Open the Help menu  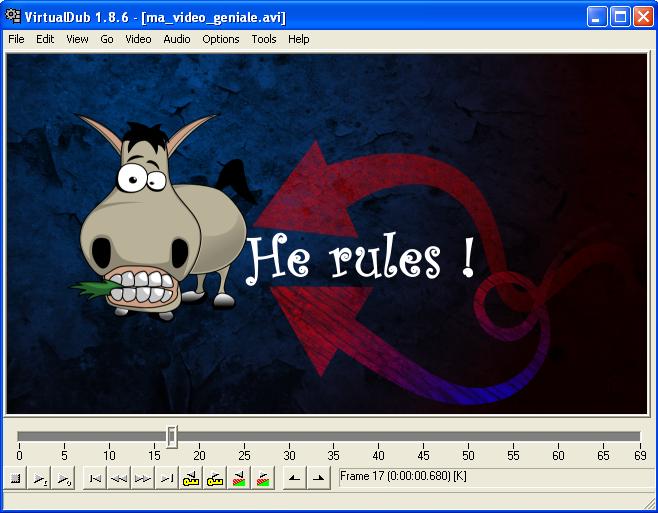[298, 39]
